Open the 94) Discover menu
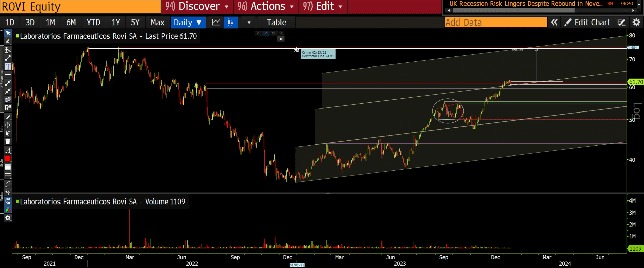Viewport: 644px width, 268px height. click(x=197, y=6)
